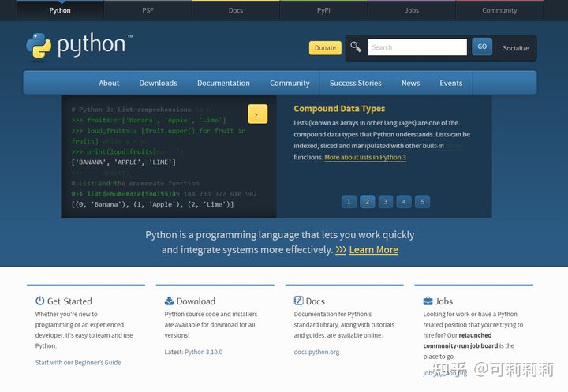
Task: Click the Jobs section heading text
Action: (x=444, y=301)
